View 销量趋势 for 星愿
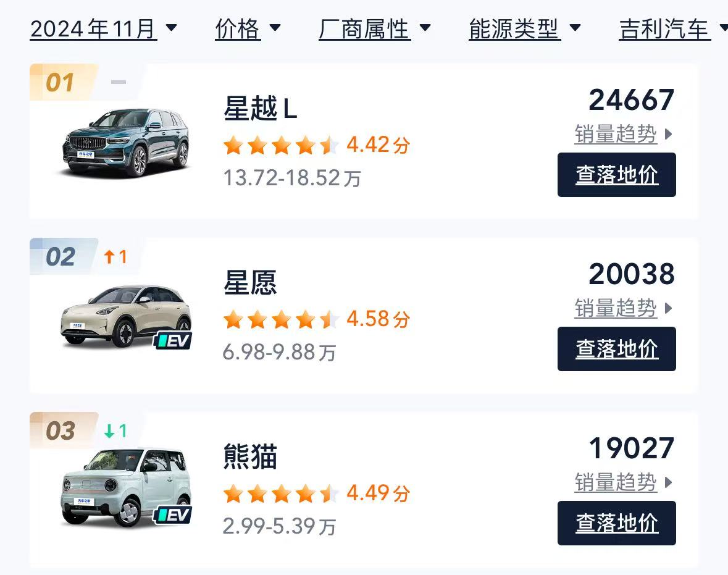This screenshot has width=728, height=575. (x=623, y=308)
